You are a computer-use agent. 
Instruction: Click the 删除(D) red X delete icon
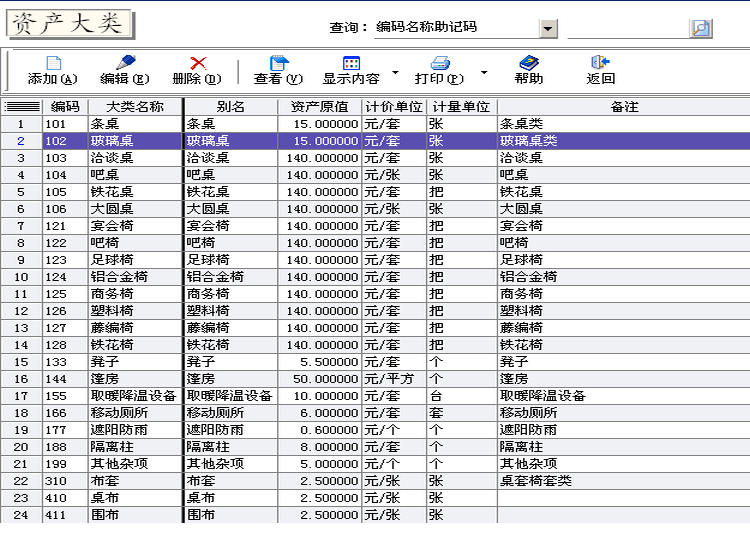pos(198,63)
